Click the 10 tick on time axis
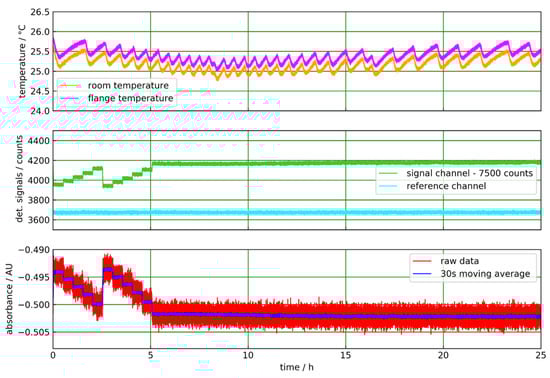This screenshot has height=378, width=550. [x=248, y=355]
